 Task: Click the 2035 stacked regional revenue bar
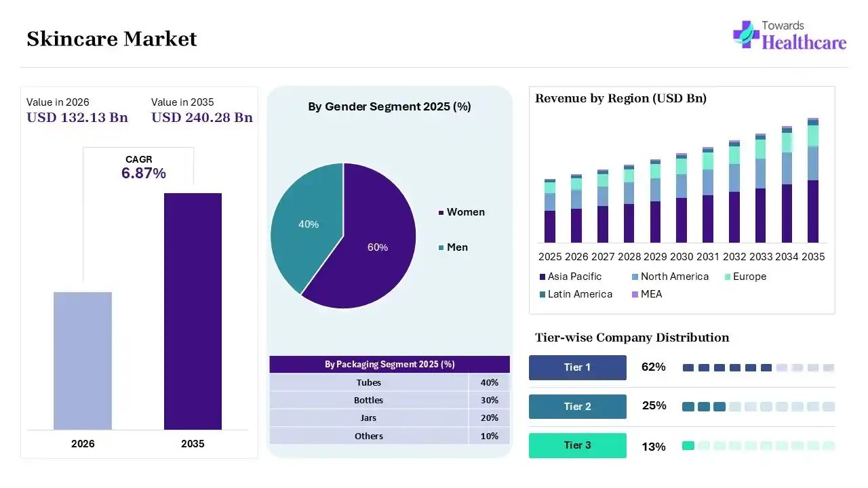tap(813, 180)
